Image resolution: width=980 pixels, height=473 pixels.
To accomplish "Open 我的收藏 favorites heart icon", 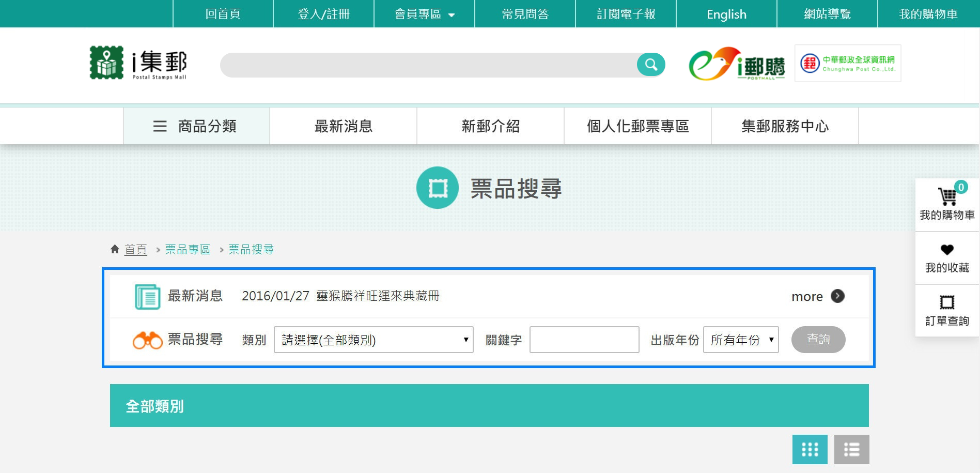I will click(x=947, y=250).
